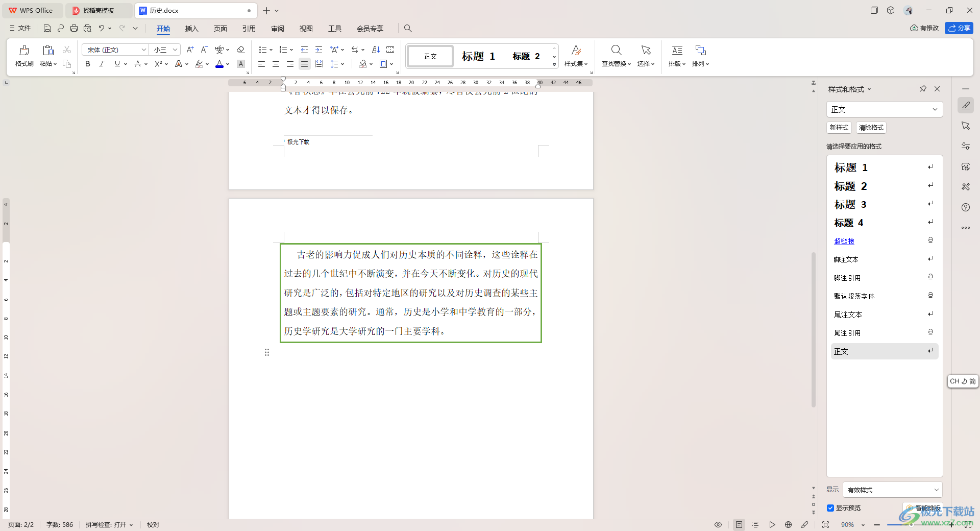Screen dimensions: 980x531
Task: Click the Save icon in quick access bar
Action: click(47, 28)
